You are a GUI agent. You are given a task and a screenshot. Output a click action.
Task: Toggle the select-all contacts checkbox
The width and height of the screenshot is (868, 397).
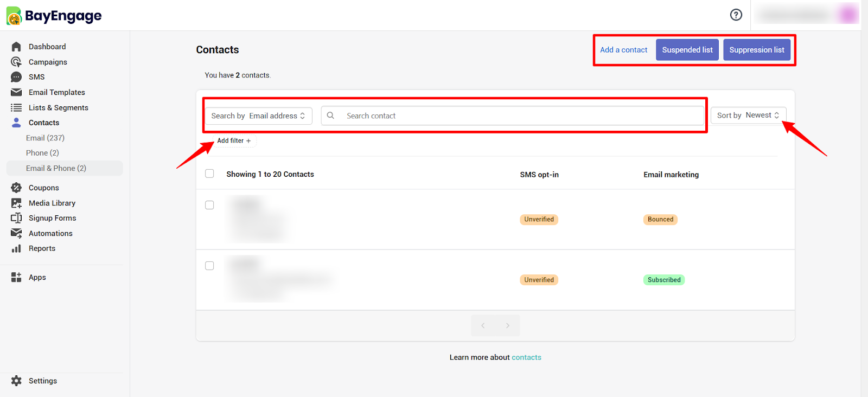pyautogui.click(x=209, y=174)
